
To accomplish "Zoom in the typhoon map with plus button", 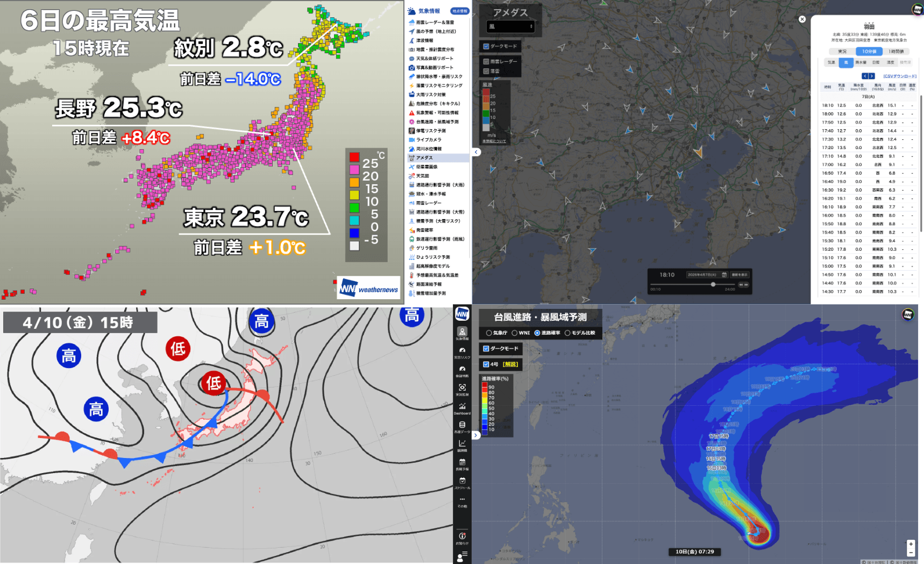I will (911, 544).
